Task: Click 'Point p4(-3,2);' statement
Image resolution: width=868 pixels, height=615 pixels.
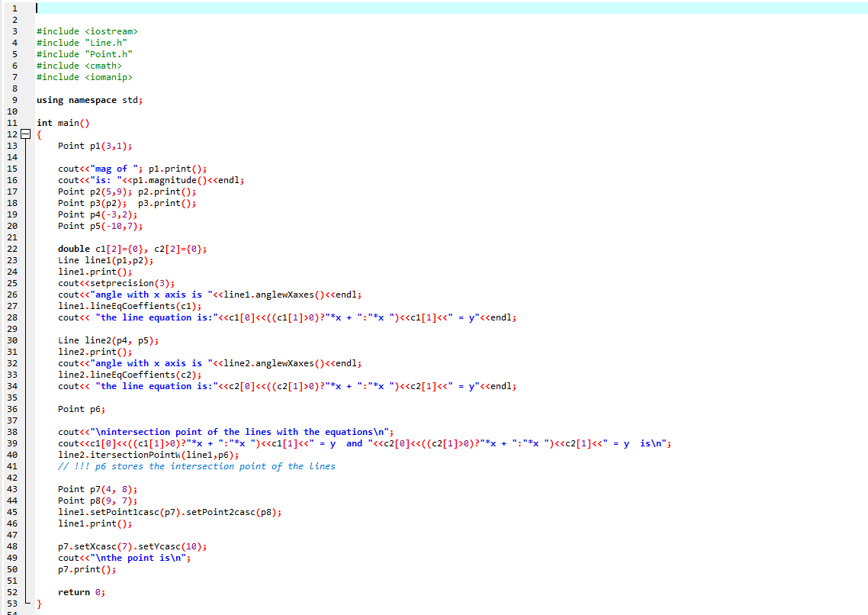Action: pos(98,214)
